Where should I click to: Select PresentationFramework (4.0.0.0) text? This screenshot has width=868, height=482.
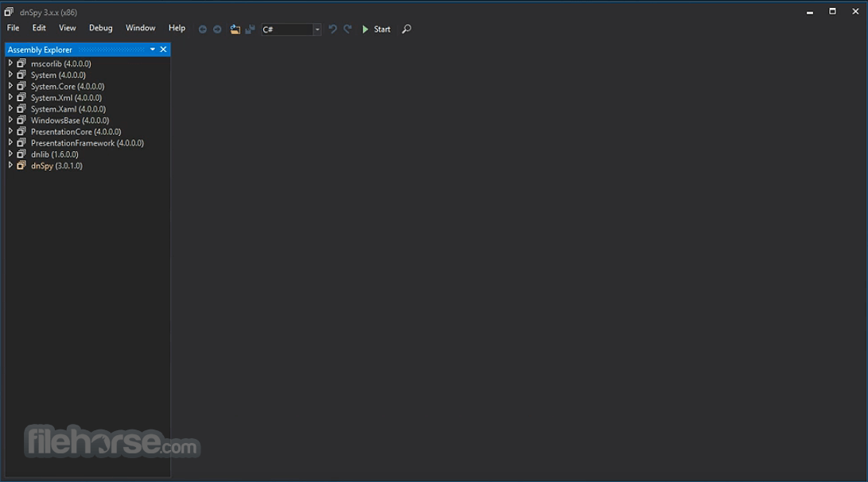point(88,143)
